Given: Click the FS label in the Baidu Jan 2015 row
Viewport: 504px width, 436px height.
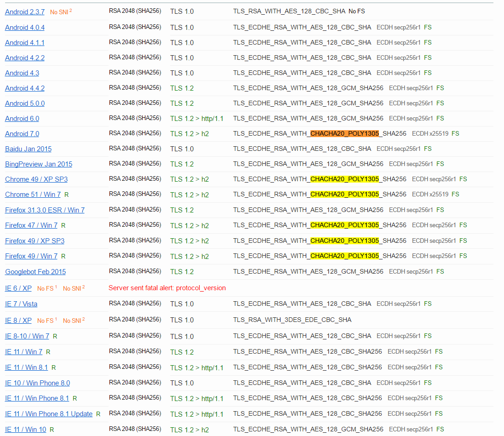Looking at the screenshot, I should [428, 149].
